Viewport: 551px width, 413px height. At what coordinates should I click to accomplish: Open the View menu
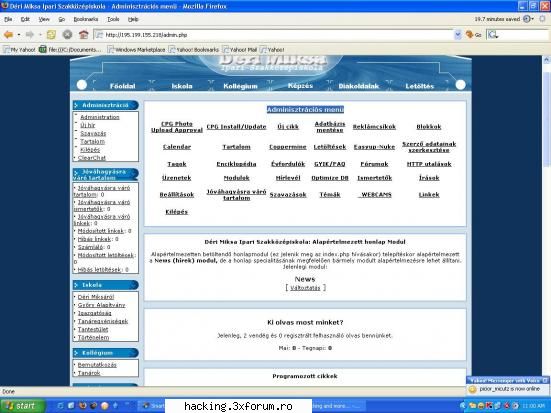point(44,19)
